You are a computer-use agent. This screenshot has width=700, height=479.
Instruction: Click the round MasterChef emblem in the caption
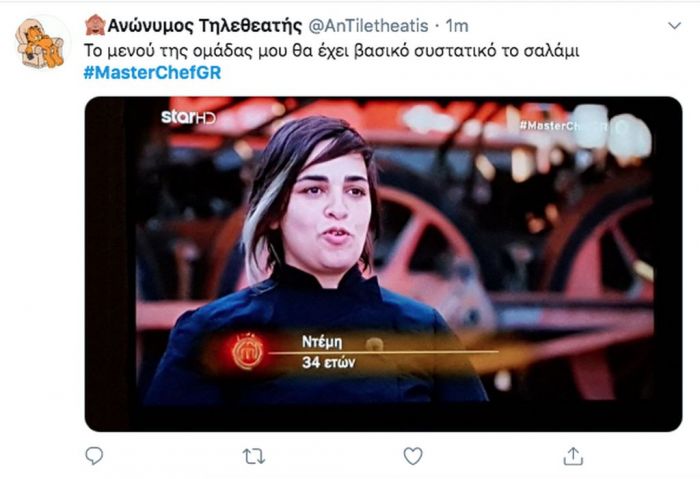pyautogui.click(x=248, y=352)
